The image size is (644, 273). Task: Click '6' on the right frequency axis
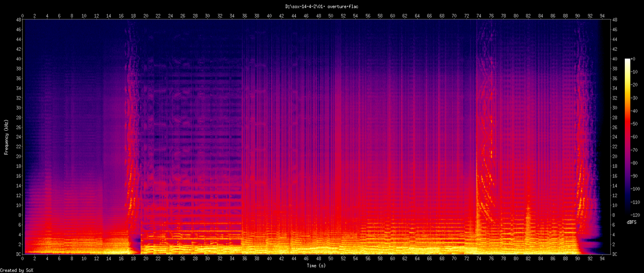614,225
